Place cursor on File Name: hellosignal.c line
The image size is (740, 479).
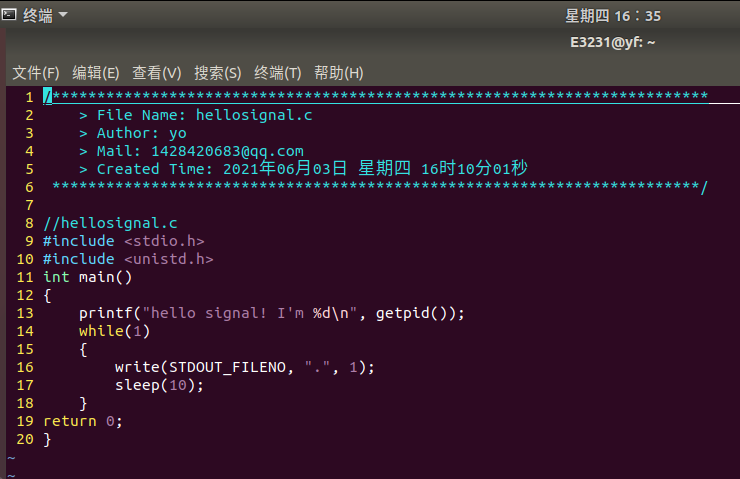click(x=196, y=115)
